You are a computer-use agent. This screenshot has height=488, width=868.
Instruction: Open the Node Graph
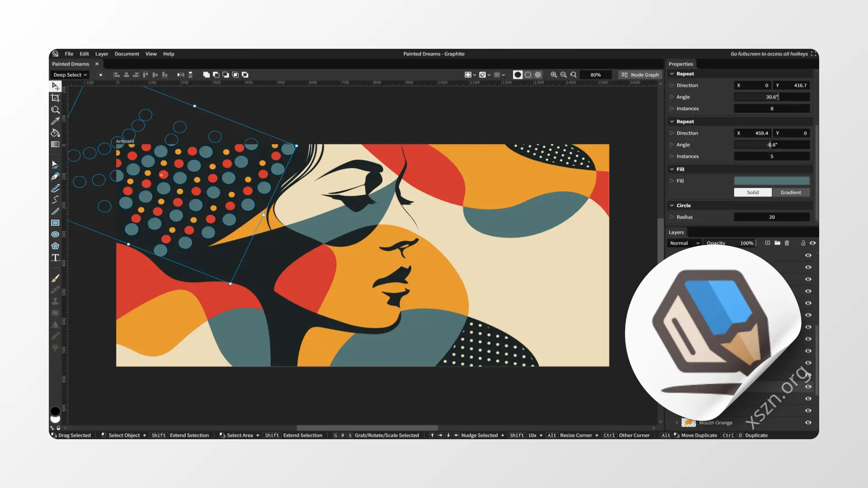click(640, 75)
